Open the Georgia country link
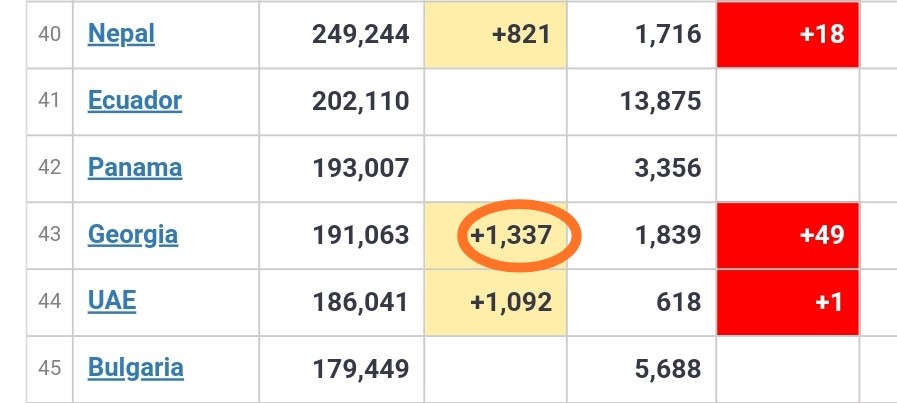The width and height of the screenshot is (897, 403). [133, 235]
